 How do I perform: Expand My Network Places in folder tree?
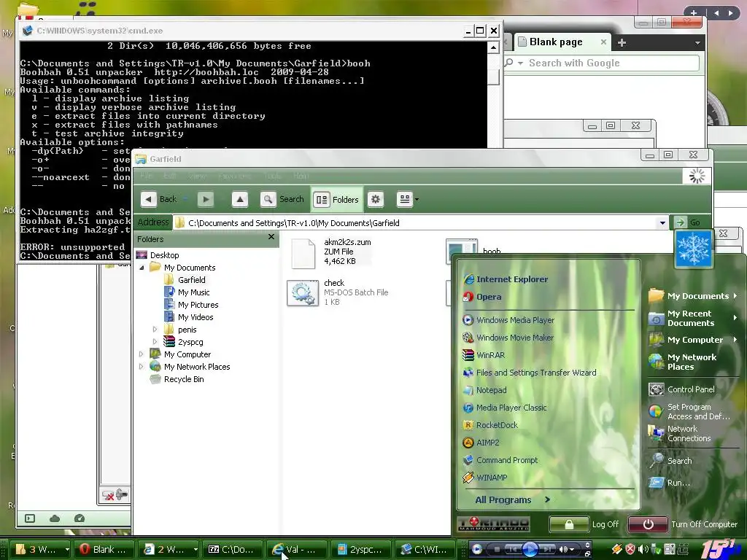[141, 366]
